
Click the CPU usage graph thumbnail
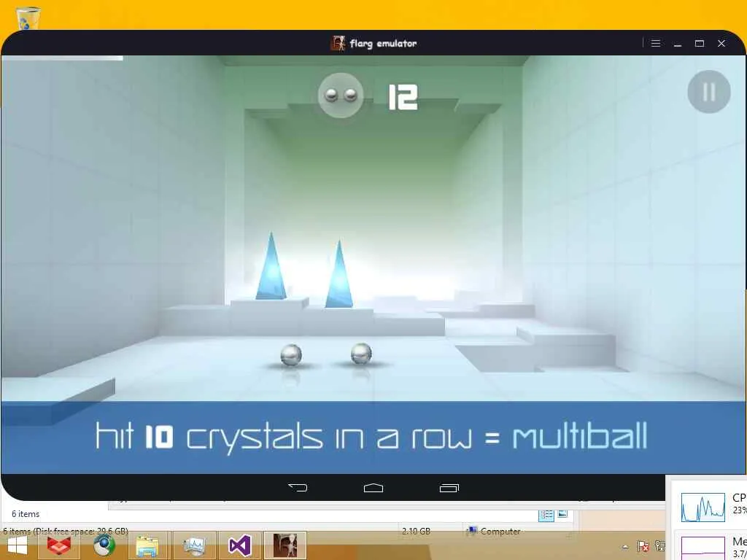point(703,507)
